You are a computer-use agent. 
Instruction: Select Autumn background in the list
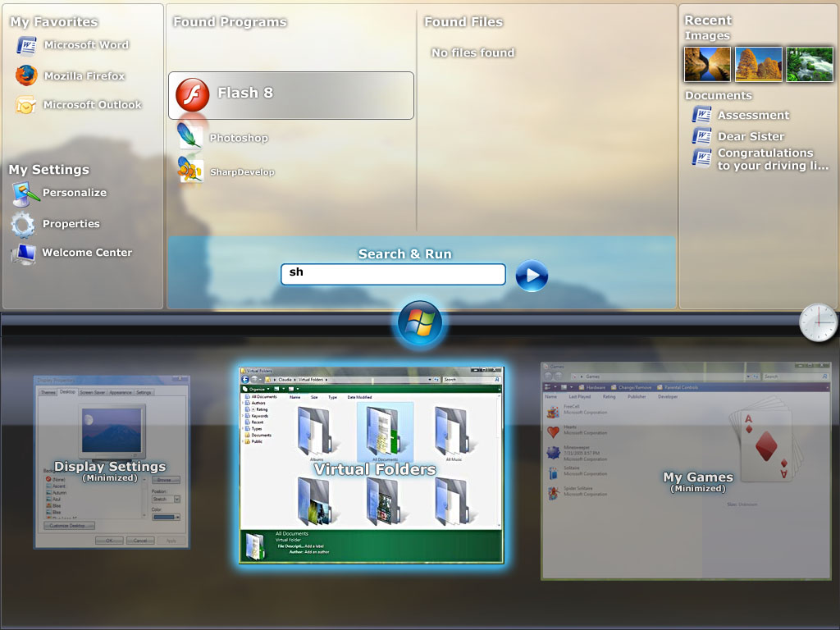57,492
